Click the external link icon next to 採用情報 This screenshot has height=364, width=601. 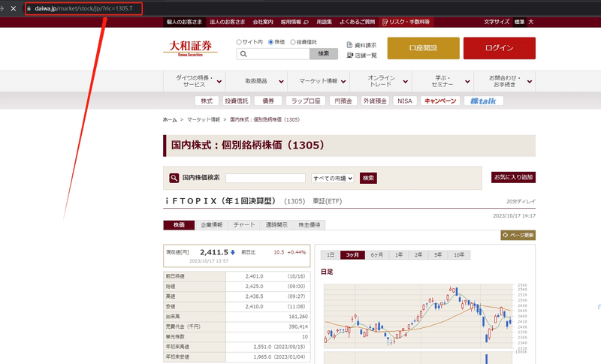(306, 23)
